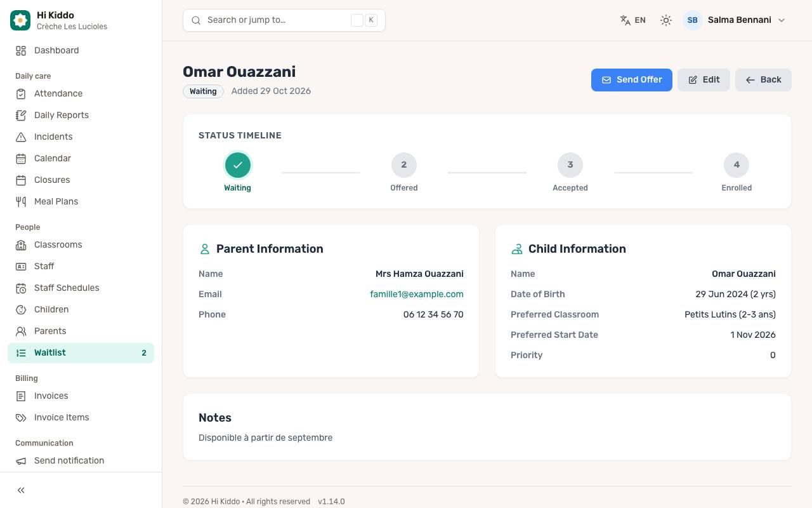
Task: Go to Children page label
Action: 51,310
